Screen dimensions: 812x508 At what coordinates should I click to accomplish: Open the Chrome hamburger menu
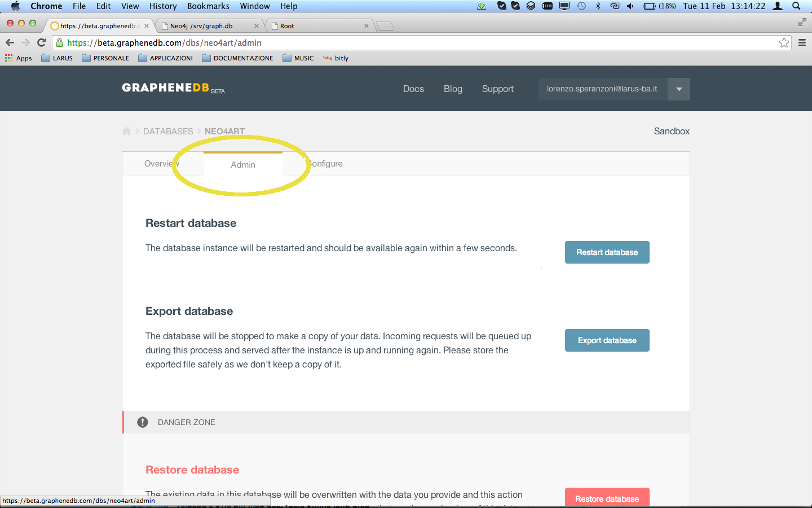tap(802, 42)
